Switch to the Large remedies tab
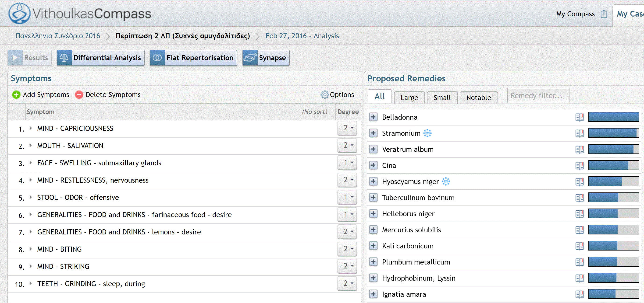 click(x=409, y=98)
